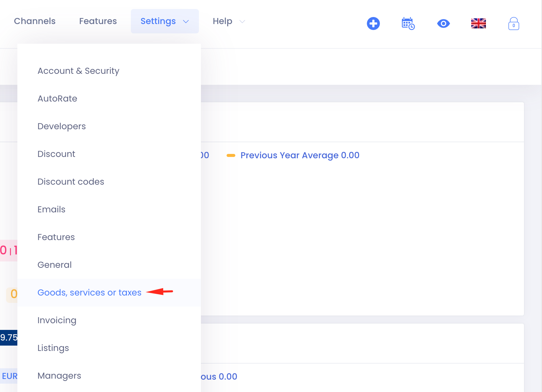Select AutoRate from the settings list
Viewport: 542px width, 392px height.
tap(57, 99)
